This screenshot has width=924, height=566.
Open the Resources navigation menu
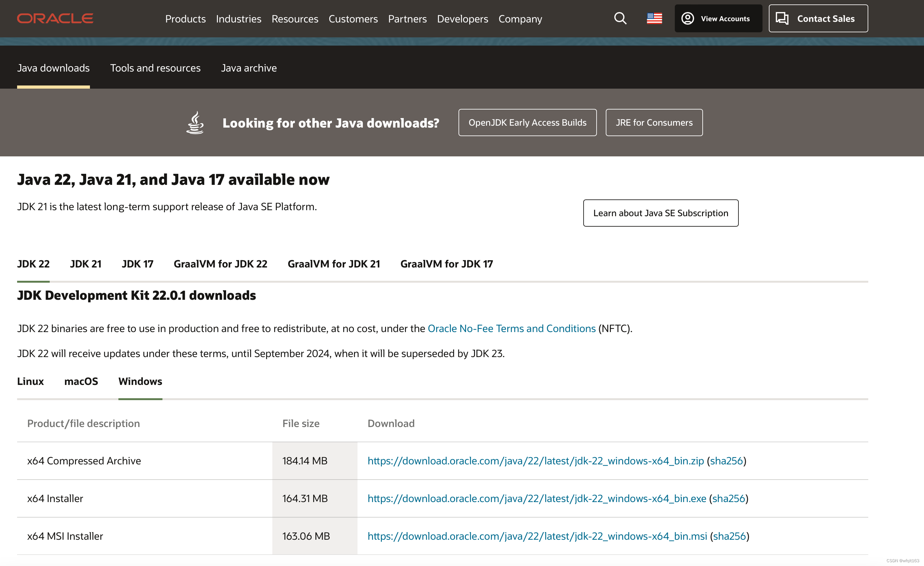[295, 19]
